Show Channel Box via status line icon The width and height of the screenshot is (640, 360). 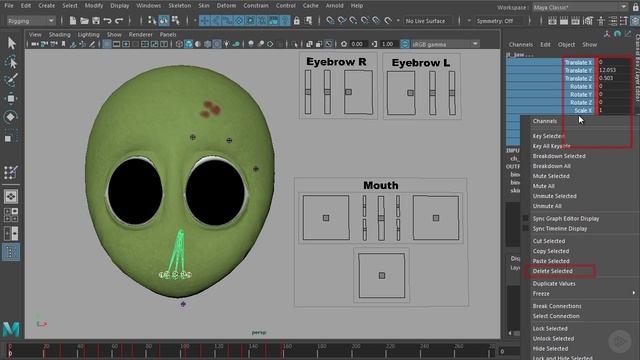(x=635, y=21)
